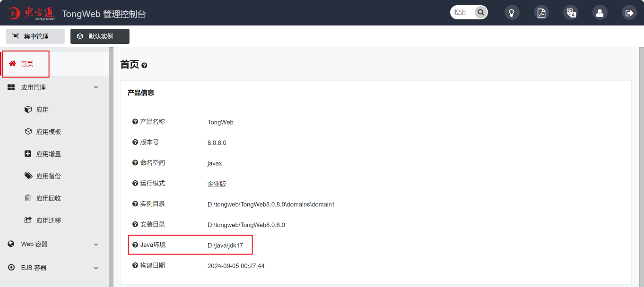The width and height of the screenshot is (644, 287).
Task: Click the page vertical scrollbar
Action: click(641, 167)
